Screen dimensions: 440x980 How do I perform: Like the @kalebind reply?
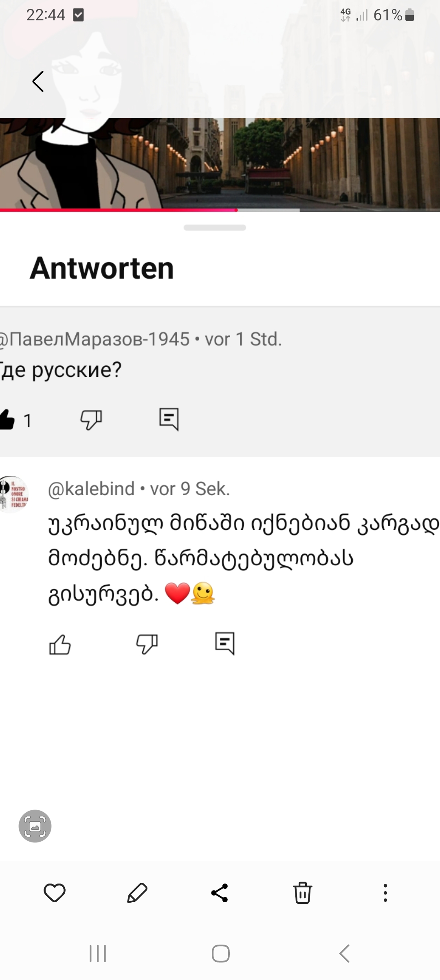coord(60,644)
